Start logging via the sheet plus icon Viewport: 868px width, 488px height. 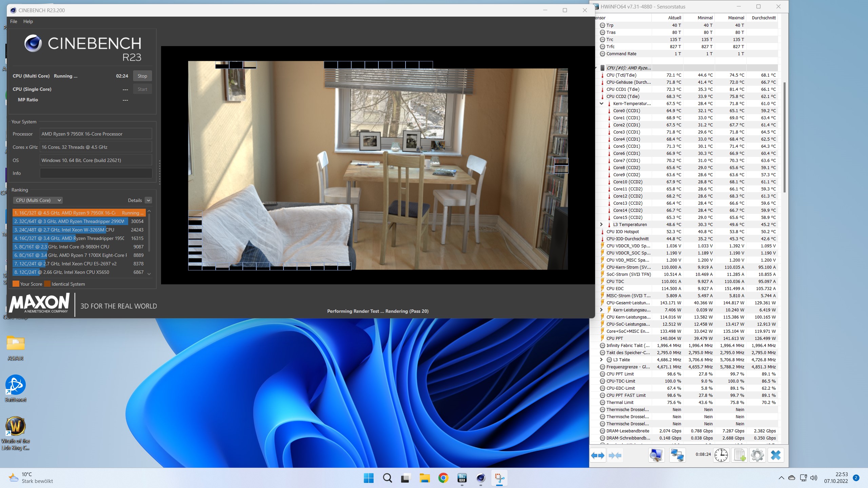[739, 455]
